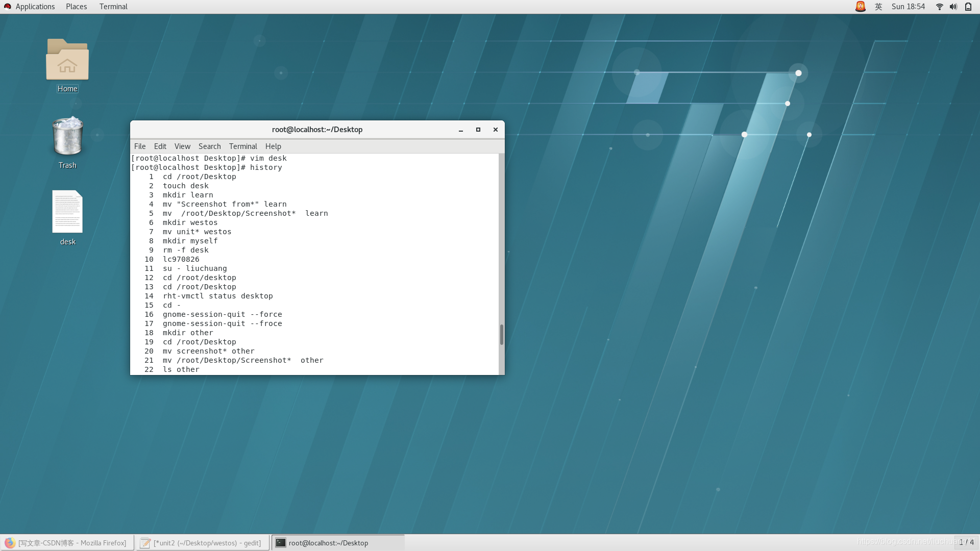Image resolution: width=980 pixels, height=551 pixels.
Task: Switch input method via 英 indicator
Action: coord(878,7)
